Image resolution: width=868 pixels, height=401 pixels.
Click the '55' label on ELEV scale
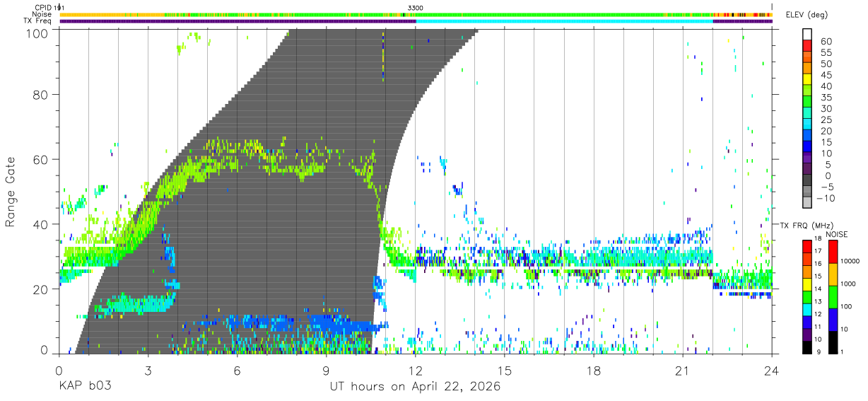tap(825, 53)
